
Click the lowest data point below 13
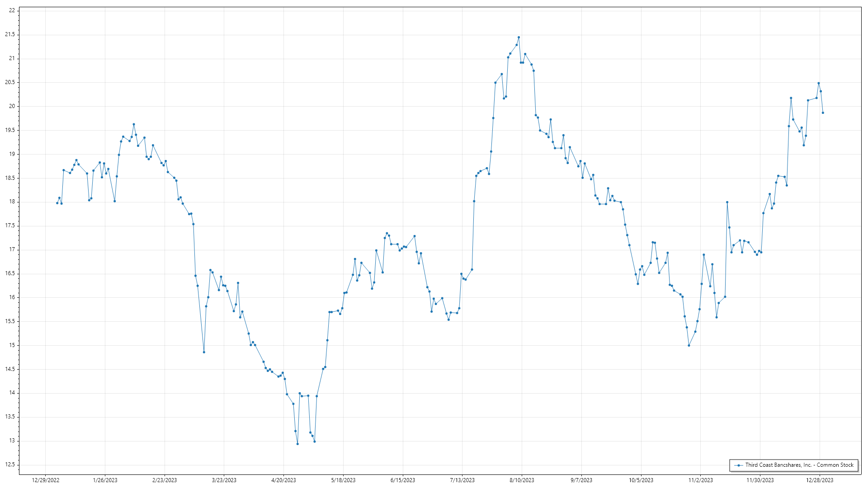click(x=297, y=444)
